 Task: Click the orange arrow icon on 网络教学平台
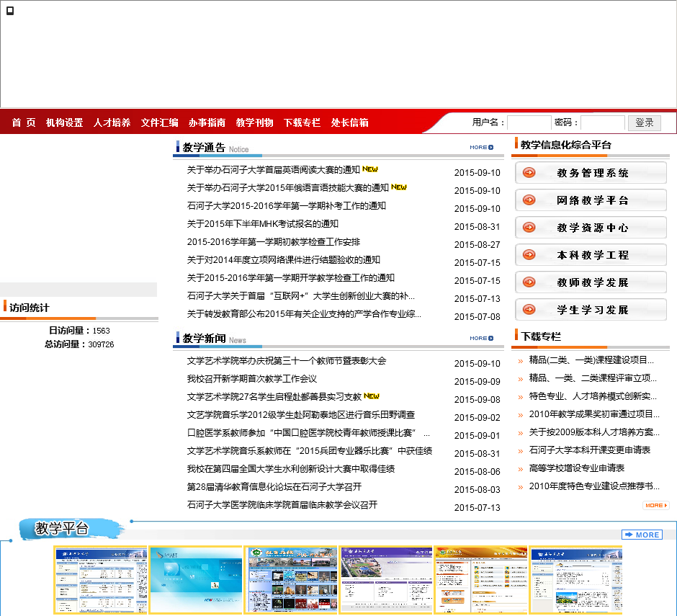pos(529,200)
